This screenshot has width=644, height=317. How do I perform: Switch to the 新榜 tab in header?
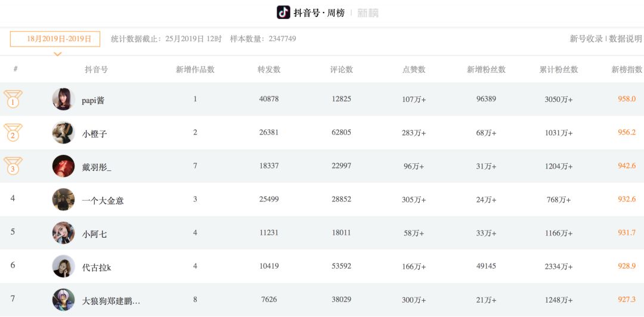click(x=368, y=13)
